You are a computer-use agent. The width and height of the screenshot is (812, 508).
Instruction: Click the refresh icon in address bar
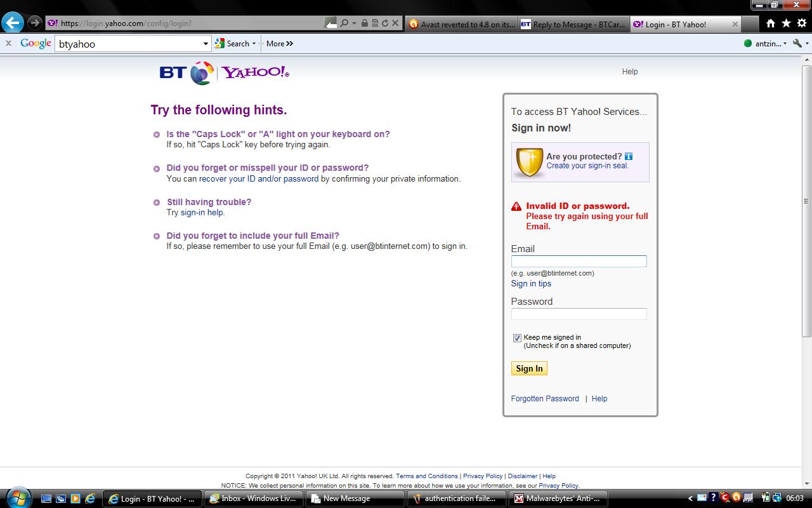tap(384, 23)
